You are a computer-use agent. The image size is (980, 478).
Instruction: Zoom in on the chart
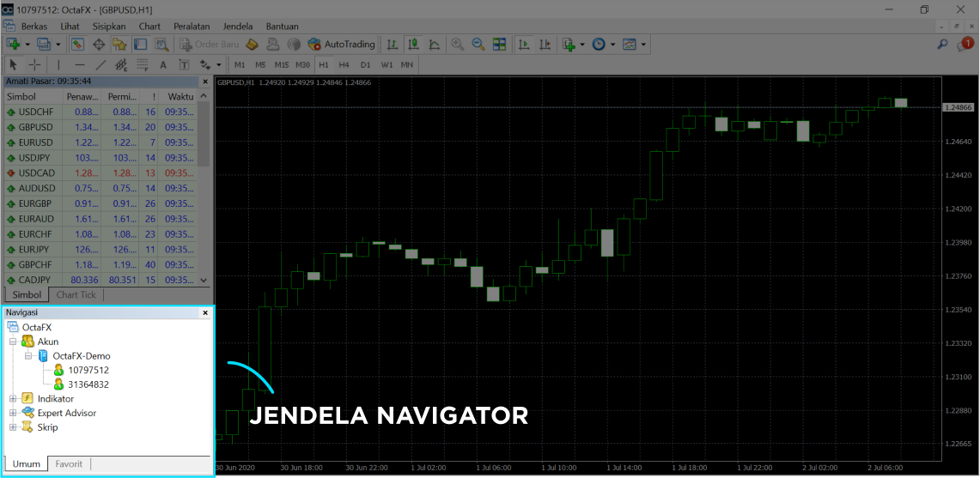pos(457,44)
